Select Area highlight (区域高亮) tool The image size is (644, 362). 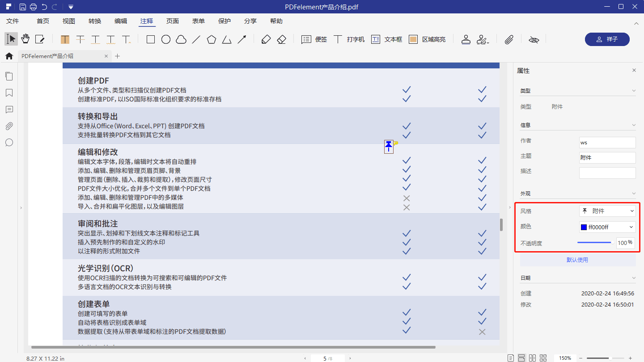tap(427, 39)
